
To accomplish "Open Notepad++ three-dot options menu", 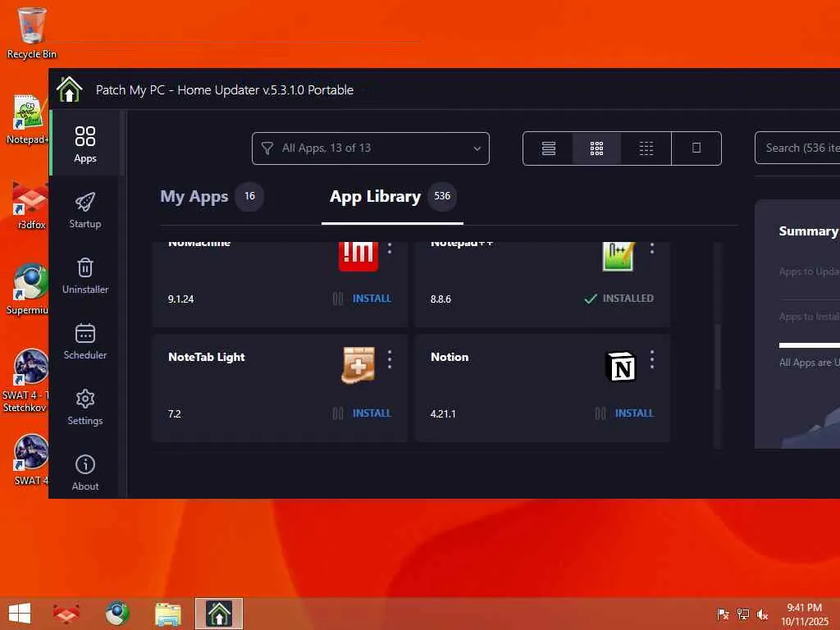I will coord(652,249).
